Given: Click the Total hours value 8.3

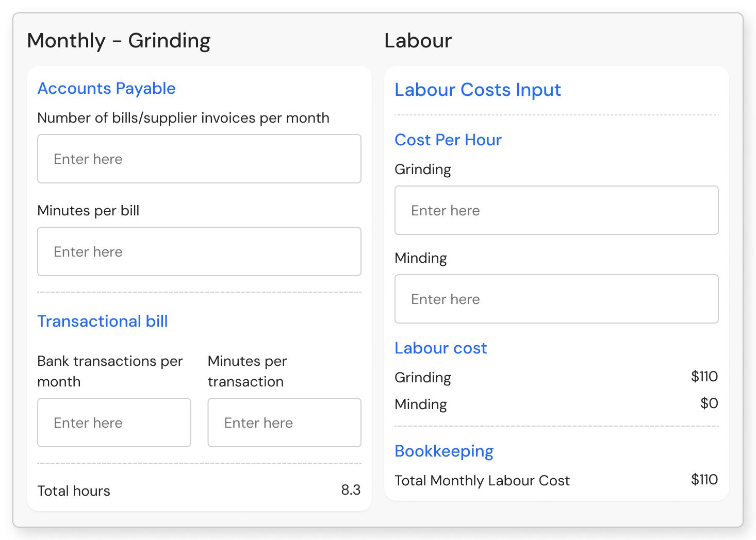Looking at the screenshot, I should click(x=351, y=490).
